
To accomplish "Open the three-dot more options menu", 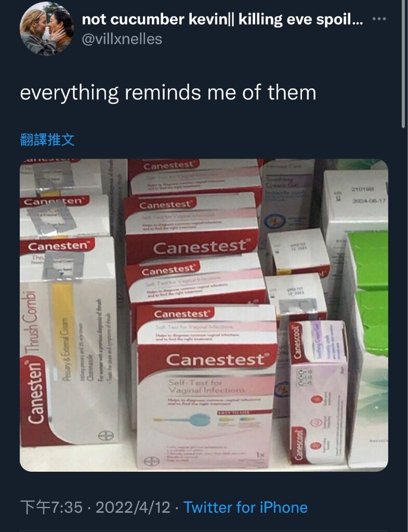I will (379, 19).
